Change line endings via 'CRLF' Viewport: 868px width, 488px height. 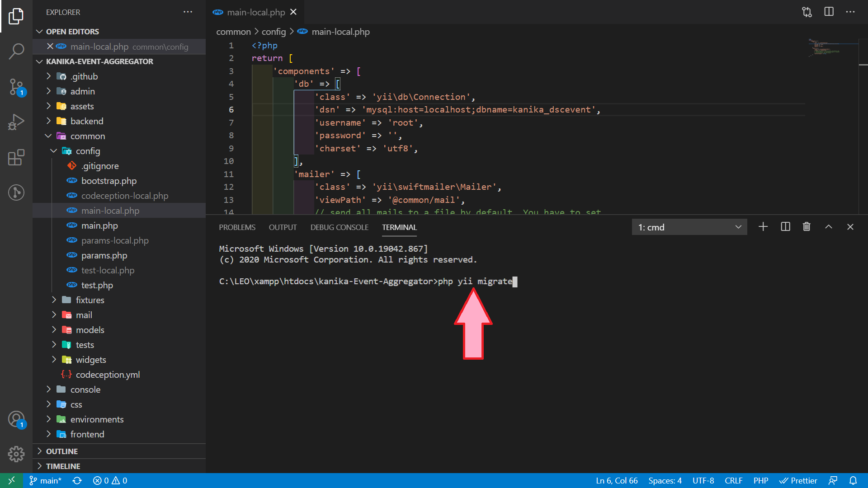[733, 481]
